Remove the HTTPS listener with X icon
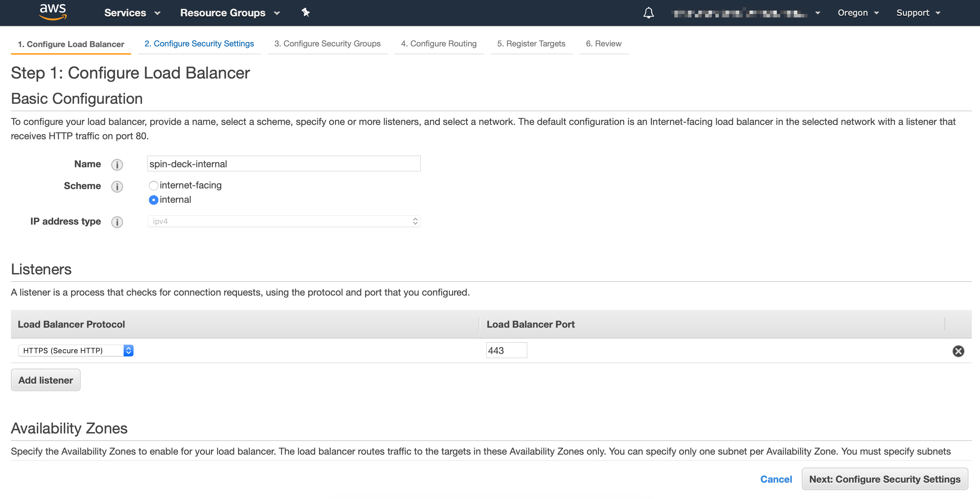The width and height of the screenshot is (980, 499). point(958,351)
